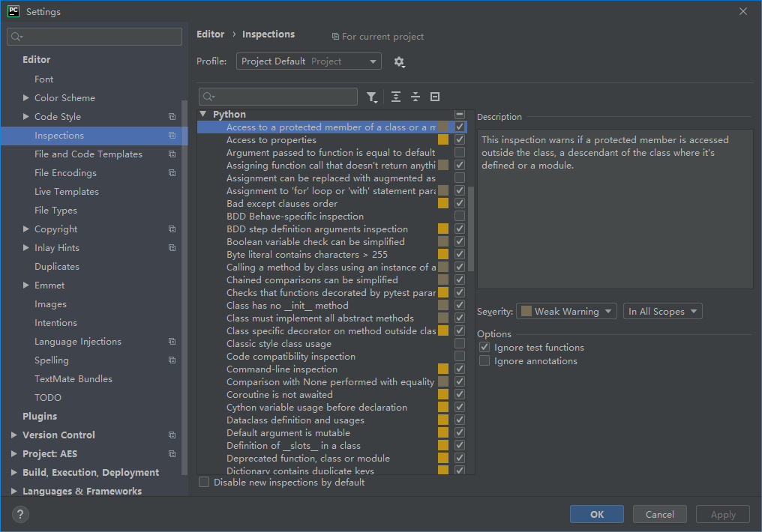This screenshot has height=532, width=762.
Task: Select Coroutine is not awaited inspection row
Action: tap(332, 395)
